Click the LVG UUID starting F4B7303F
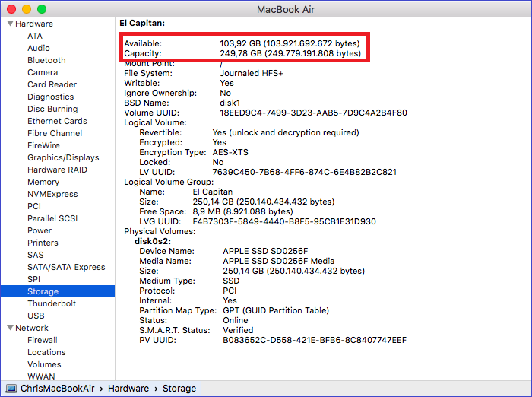Screen dimensions: 532x397 tap(284, 221)
